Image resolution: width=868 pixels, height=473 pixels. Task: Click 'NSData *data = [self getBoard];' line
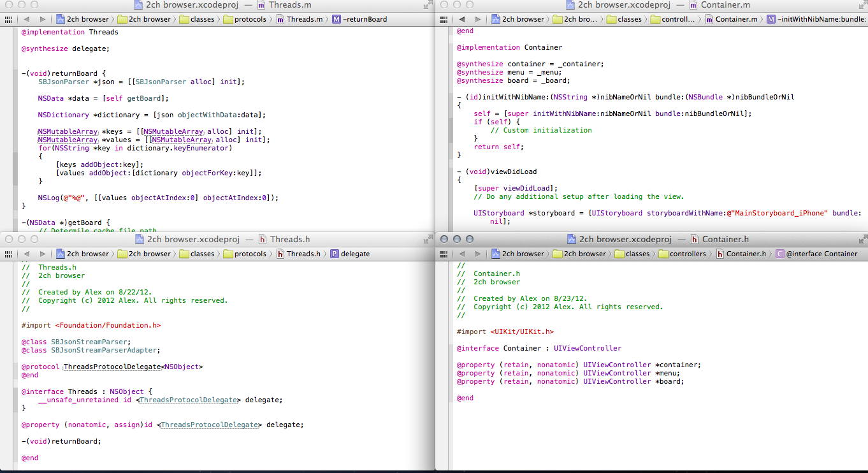tap(103, 98)
